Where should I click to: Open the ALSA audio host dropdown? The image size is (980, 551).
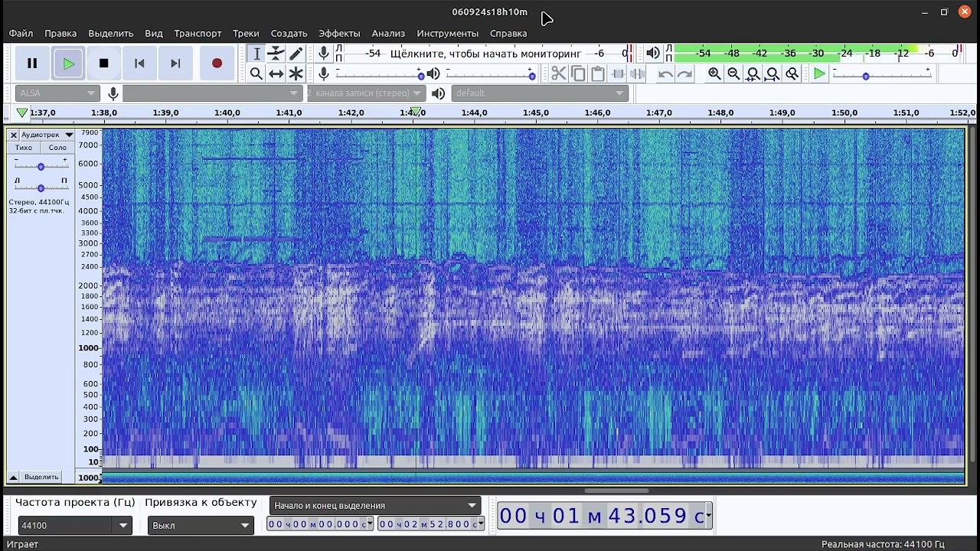[57, 93]
